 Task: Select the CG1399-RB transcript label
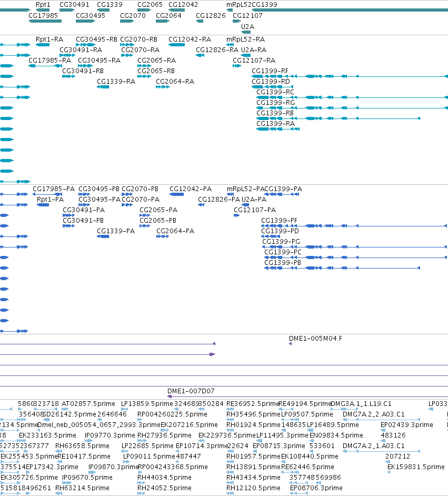click(275, 113)
